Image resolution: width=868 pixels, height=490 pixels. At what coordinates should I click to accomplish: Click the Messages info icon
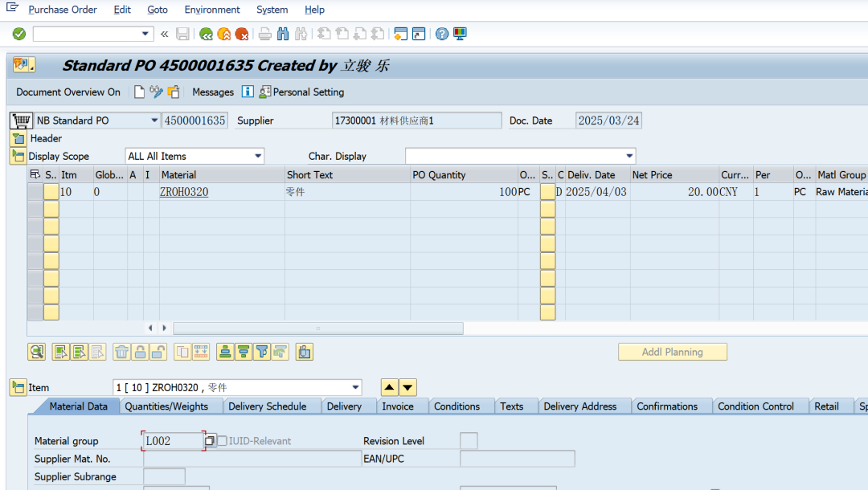pos(248,92)
